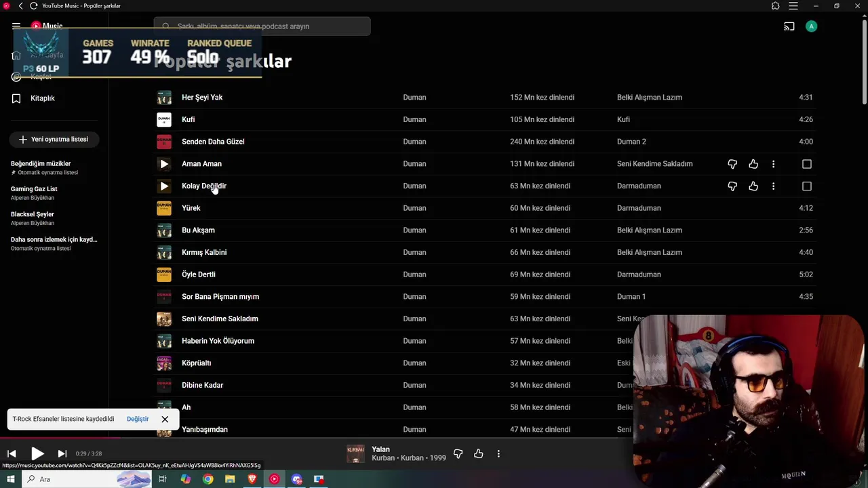Tick the Aman Aman selection checkbox
This screenshot has height=488, width=868.
(807, 164)
